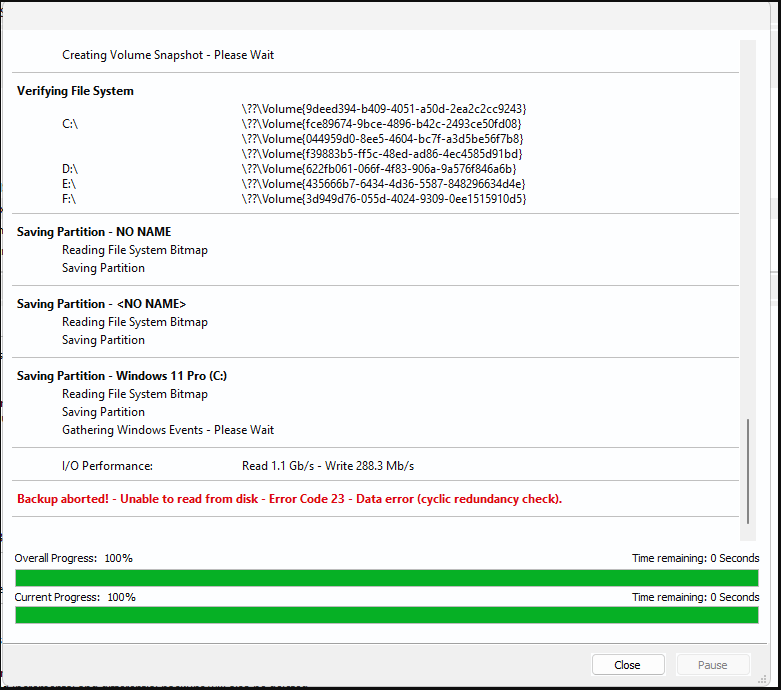Image resolution: width=781 pixels, height=690 pixels.
Task: Click the Current Progress green bar
Action: pos(387,615)
